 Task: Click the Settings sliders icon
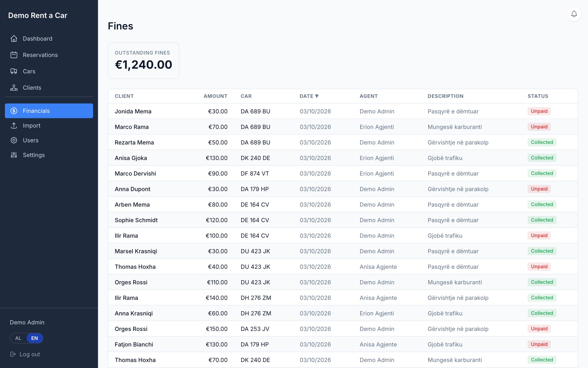click(14, 155)
